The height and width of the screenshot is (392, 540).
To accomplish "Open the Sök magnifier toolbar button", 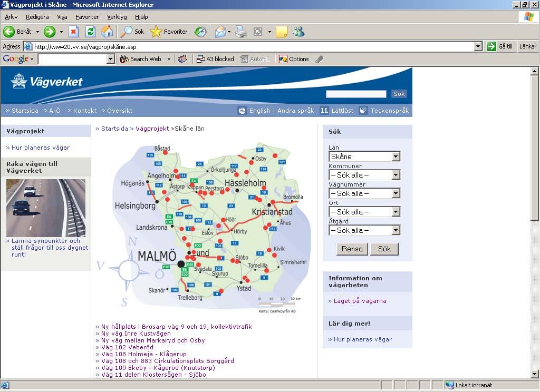I will tap(132, 32).
